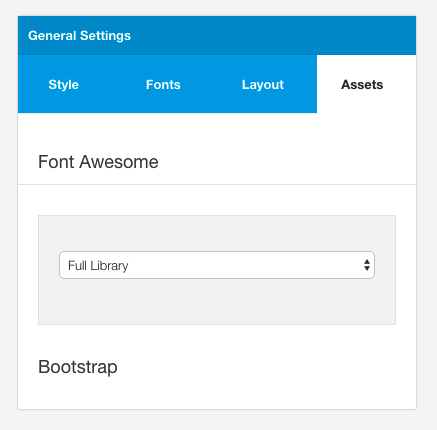This screenshot has height=430, width=437.
Task: Expand the Font Awesome library options list
Action: click(217, 265)
